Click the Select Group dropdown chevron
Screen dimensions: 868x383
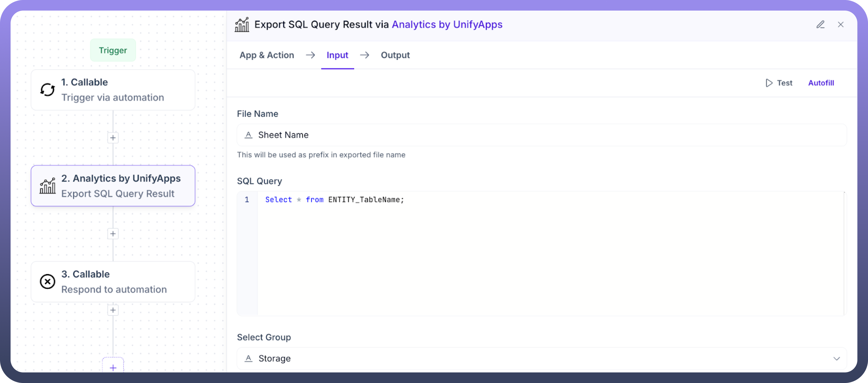coord(836,358)
